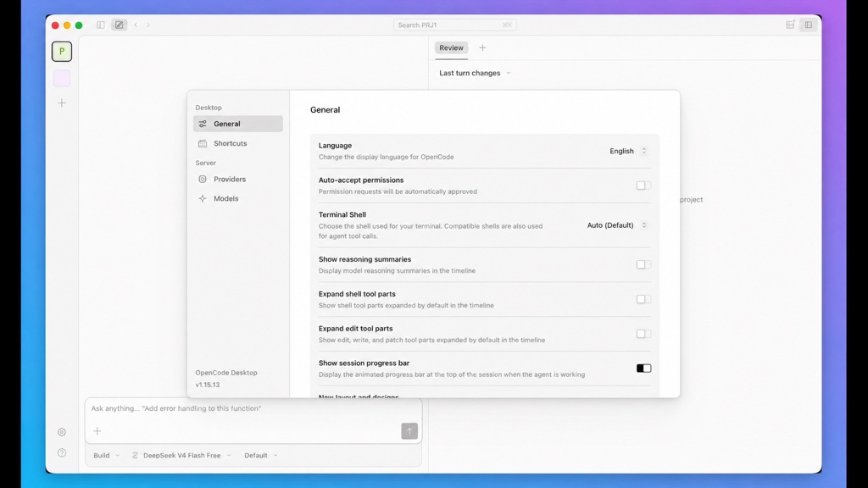Add a new project with sidebar plus
The height and width of the screenshot is (488, 868).
(62, 103)
